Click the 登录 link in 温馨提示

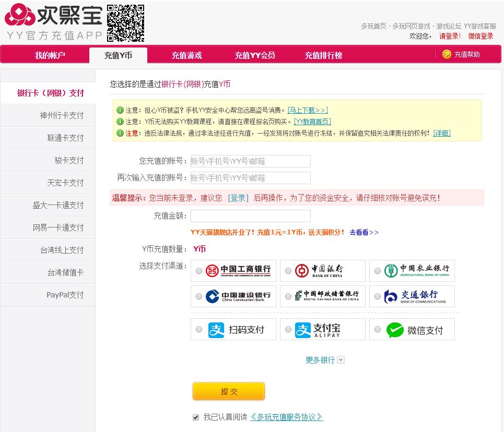point(238,198)
